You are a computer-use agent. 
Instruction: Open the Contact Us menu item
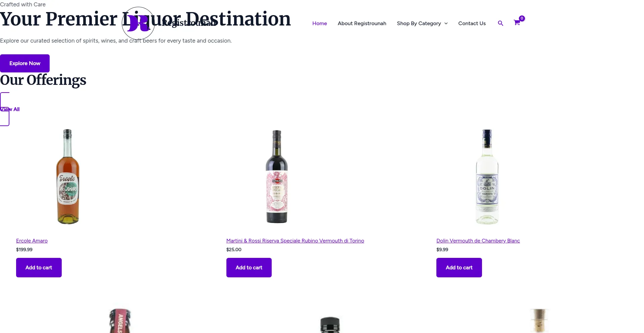pos(472,23)
